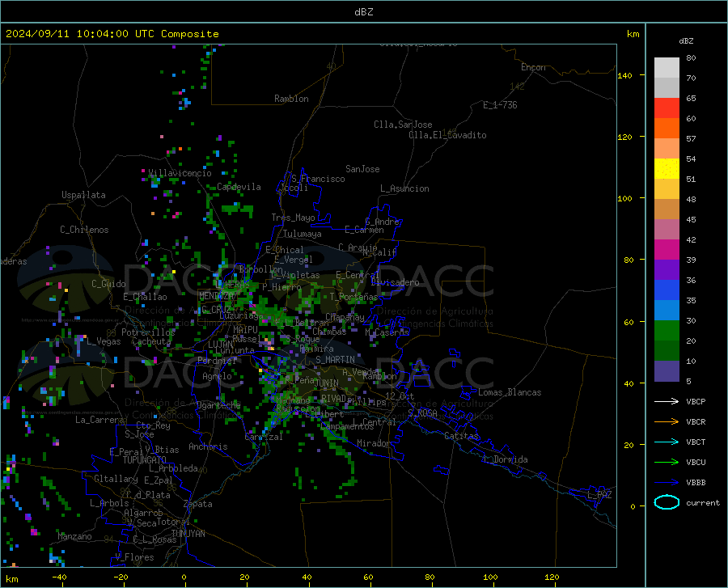Click the '120' tick on horizontal axis
Image resolution: width=728 pixels, height=588 pixels.
pyautogui.click(x=552, y=577)
